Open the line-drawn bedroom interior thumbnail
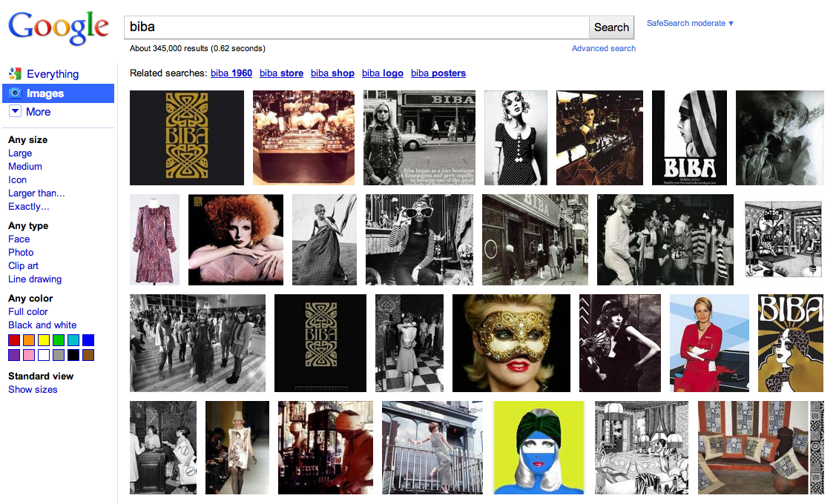Screen dimensions: 836x504 point(642,448)
